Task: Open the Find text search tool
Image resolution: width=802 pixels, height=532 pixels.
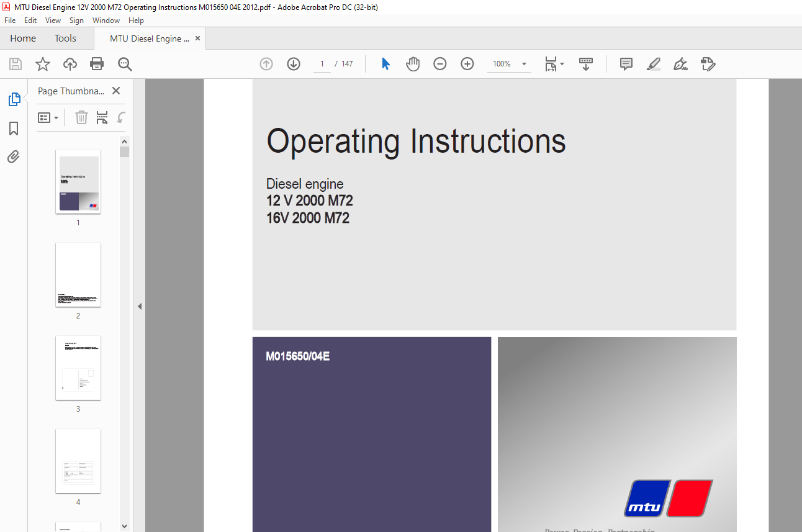Action: click(125, 64)
